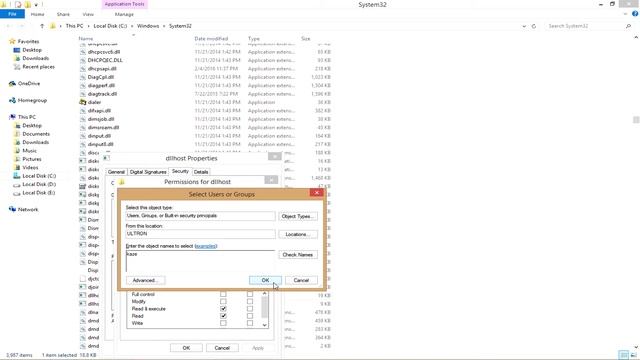Click the Check Names button
This screenshot has height=360, width=640.
click(x=298, y=255)
